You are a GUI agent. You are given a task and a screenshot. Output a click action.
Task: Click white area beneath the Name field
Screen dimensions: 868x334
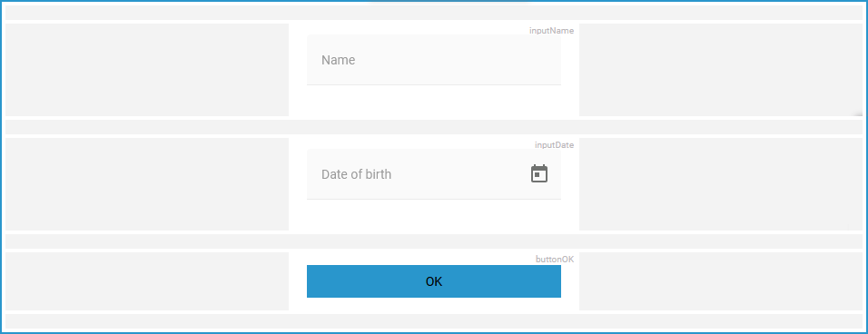(x=433, y=101)
